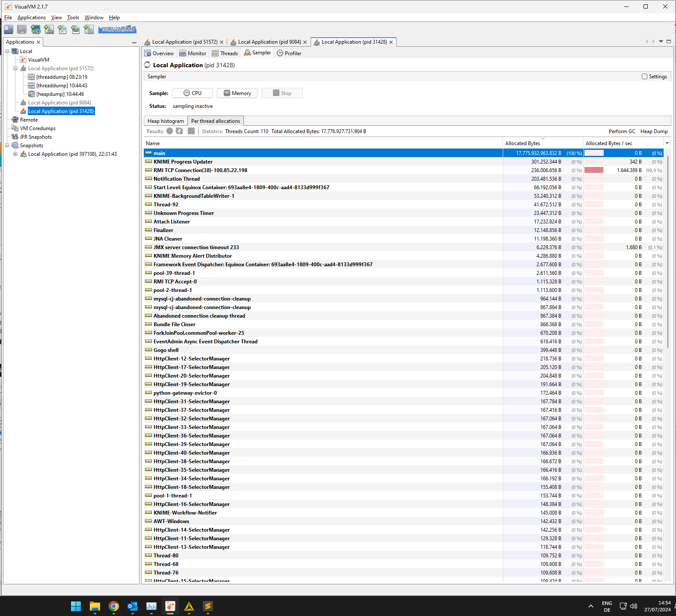Click the delta values triangle icon

coord(191,131)
